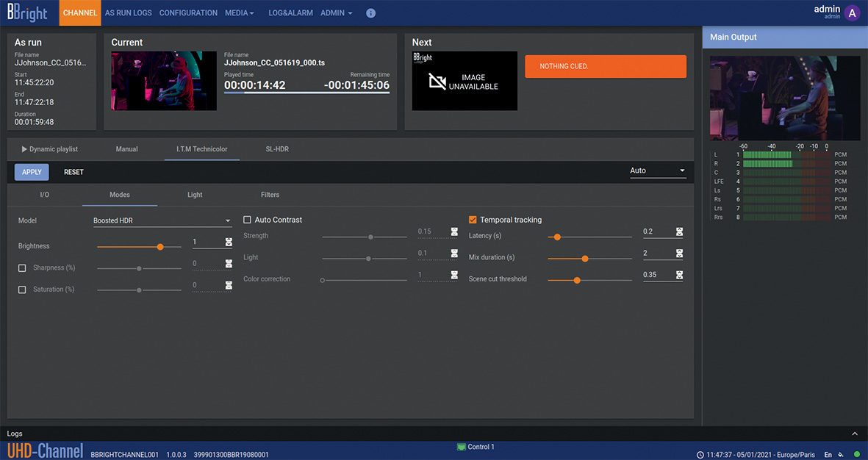Click the reset icon beside Latency value

click(x=679, y=231)
